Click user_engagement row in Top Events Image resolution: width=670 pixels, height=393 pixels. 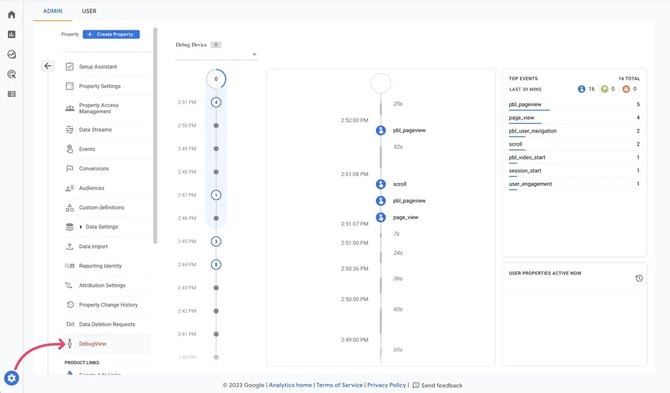pyautogui.click(x=574, y=184)
